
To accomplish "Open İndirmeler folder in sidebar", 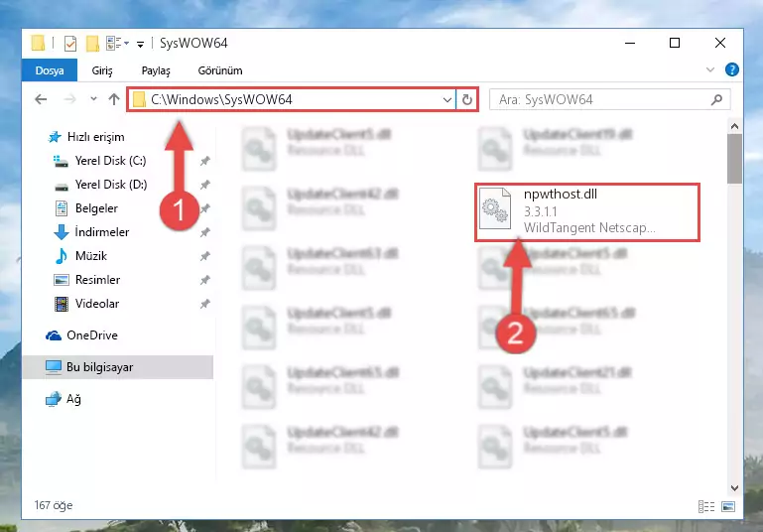I will tap(91, 232).
